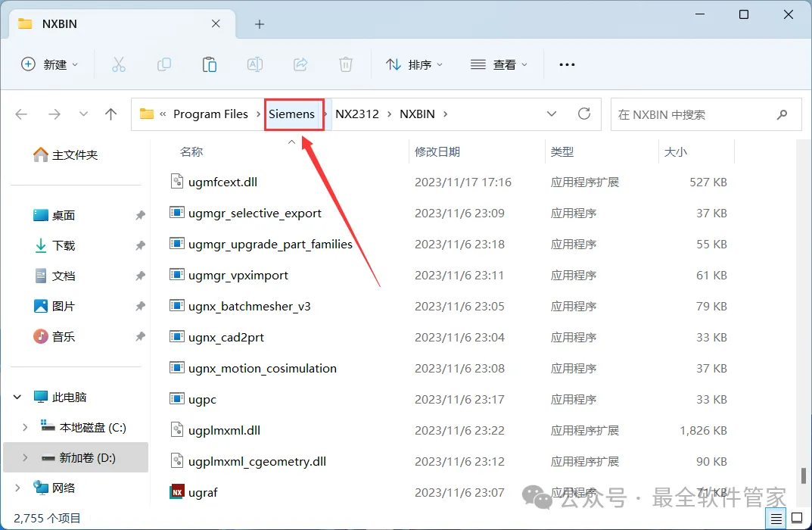This screenshot has width=812, height=530.
Task: Add a new tab with plus button
Action: 260,23
